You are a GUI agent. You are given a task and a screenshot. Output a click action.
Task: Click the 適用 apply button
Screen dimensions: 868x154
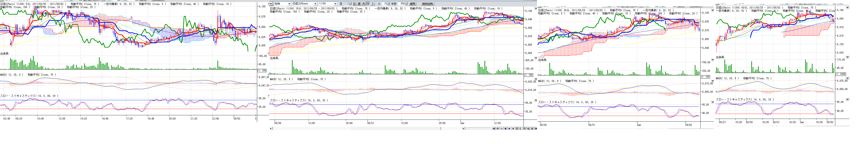[412, 4]
